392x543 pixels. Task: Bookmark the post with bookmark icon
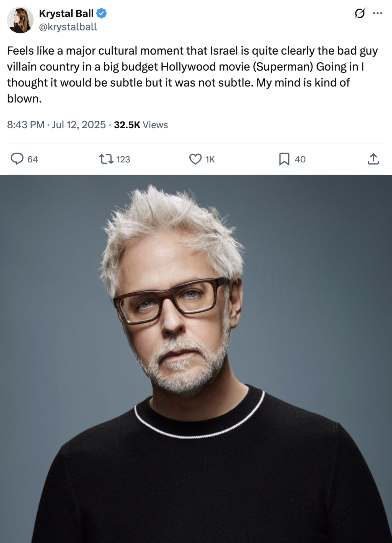point(284,159)
